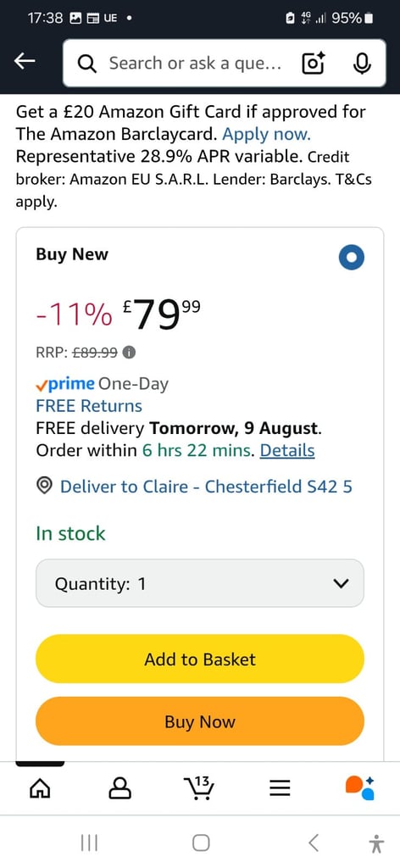Go to Home tab icon
This screenshot has width=400, height=868.
click(x=39, y=787)
